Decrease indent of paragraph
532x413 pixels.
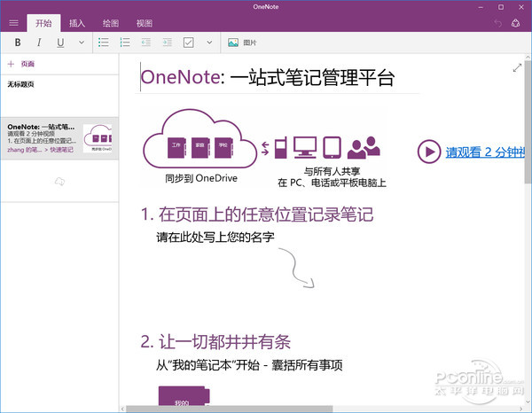coord(146,43)
